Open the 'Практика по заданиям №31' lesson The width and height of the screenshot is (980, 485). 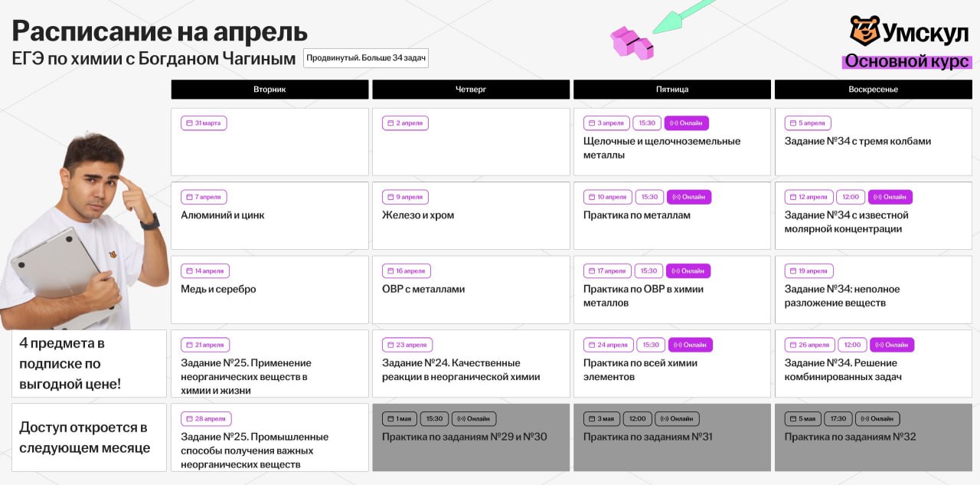pos(671,437)
